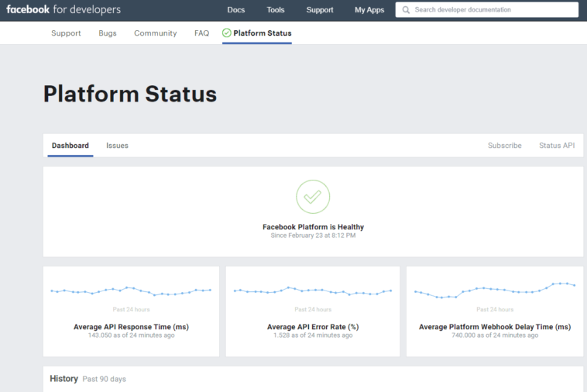The image size is (587, 392).
Task: Click the Platform Status page heading
Action: (130, 94)
